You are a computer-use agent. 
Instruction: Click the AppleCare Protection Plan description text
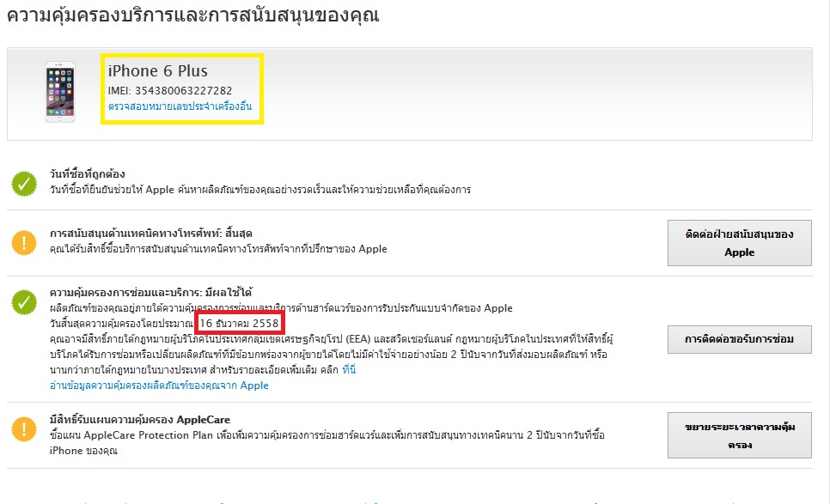[x=327, y=443]
